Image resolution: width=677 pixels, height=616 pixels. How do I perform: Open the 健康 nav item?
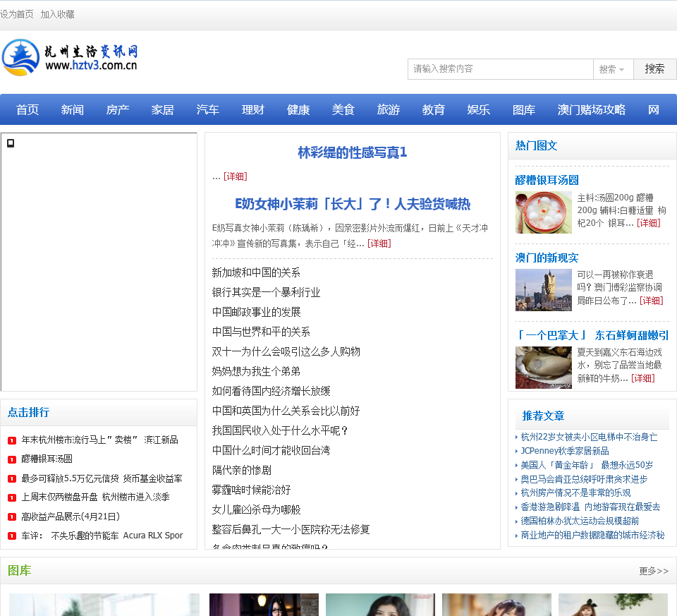pos(298,109)
